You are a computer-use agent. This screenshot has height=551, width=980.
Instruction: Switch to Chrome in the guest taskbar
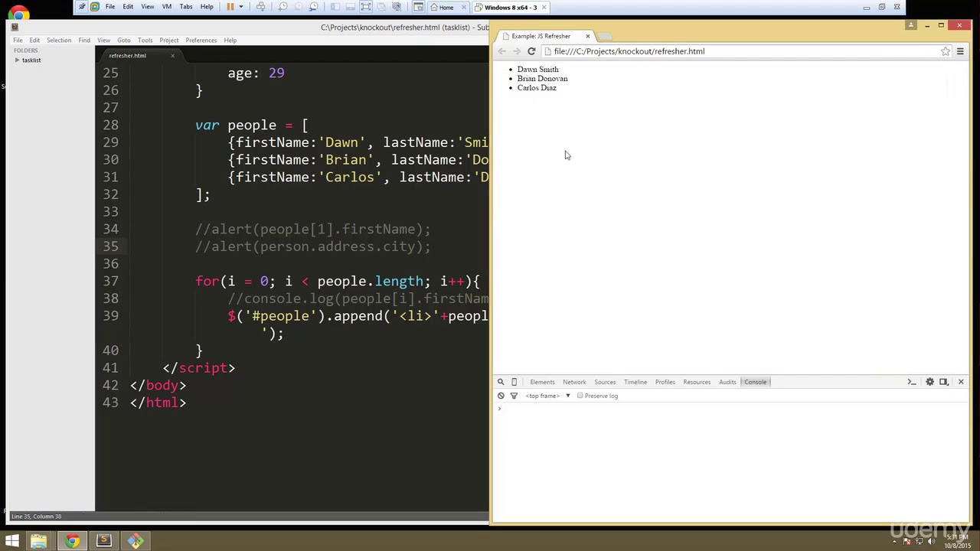point(72,542)
